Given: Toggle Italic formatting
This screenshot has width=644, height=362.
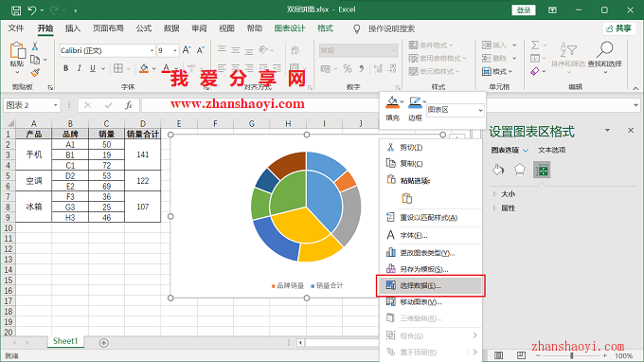Looking at the screenshot, I should coord(79,68).
